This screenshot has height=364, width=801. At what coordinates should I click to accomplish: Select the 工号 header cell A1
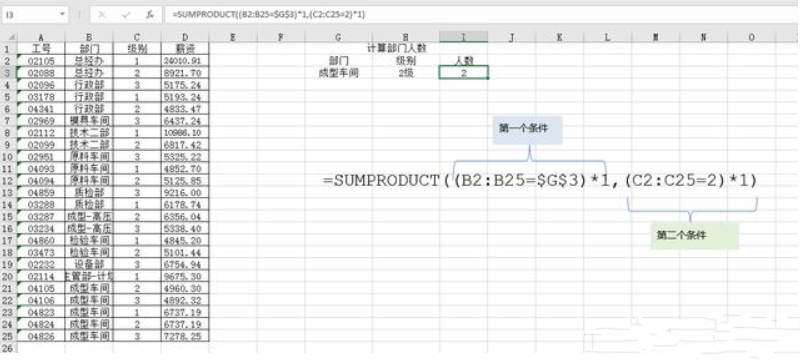click(x=41, y=49)
